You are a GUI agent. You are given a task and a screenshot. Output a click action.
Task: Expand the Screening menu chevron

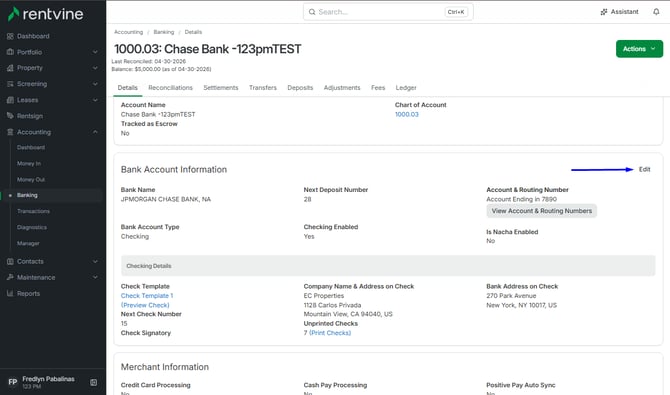(x=95, y=84)
